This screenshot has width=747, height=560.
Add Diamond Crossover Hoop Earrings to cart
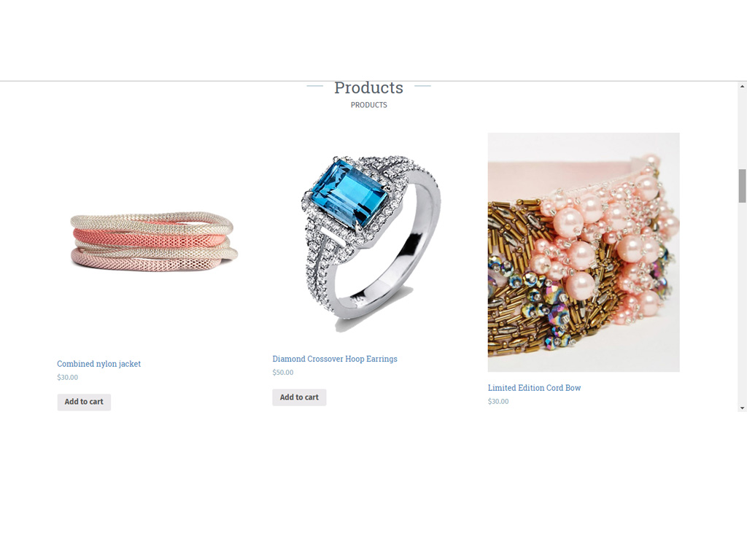pos(299,397)
